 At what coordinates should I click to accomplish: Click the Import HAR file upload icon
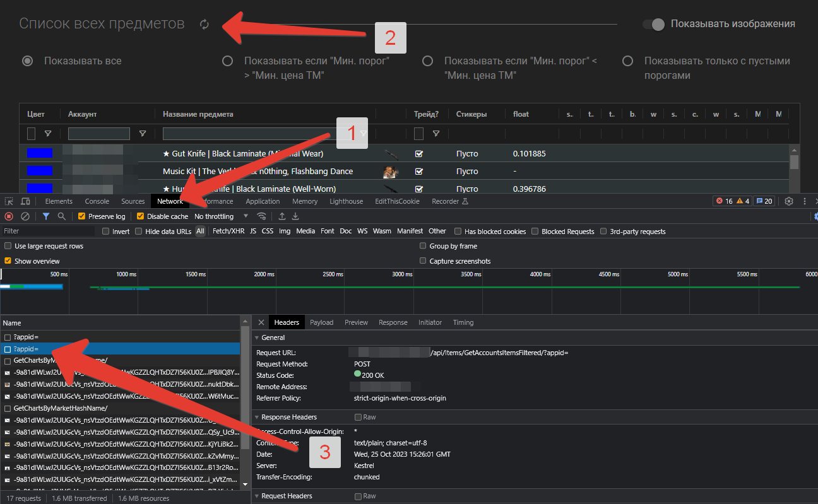click(282, 216)
